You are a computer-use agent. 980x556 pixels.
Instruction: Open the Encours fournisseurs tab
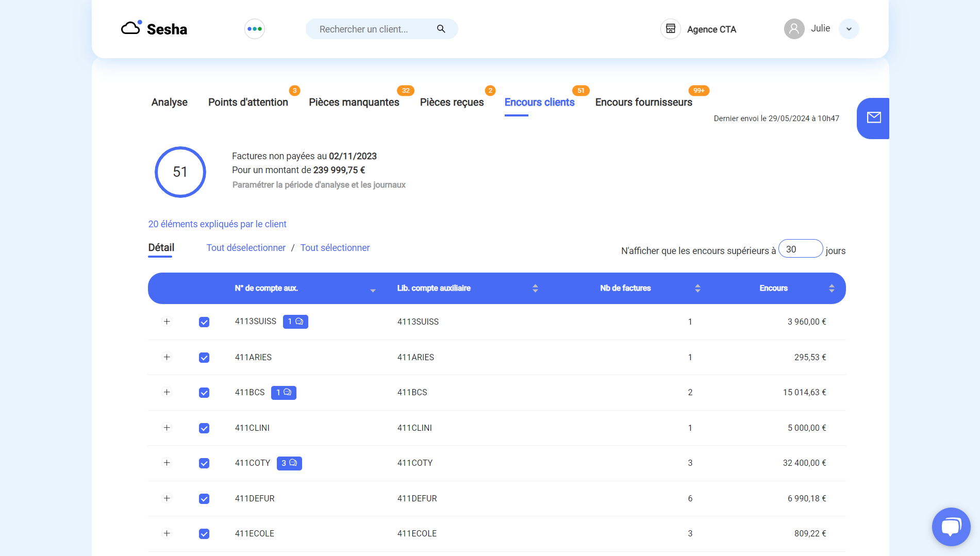point(643,102)
